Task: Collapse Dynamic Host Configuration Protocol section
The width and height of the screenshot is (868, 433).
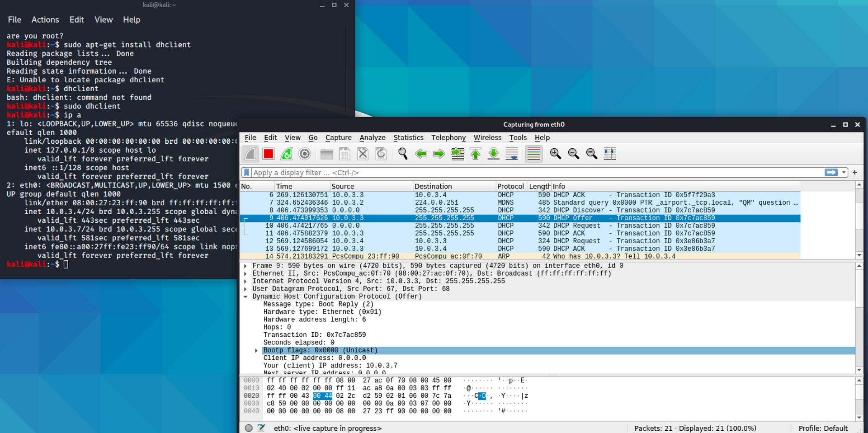Action: (x=245, y=297)
